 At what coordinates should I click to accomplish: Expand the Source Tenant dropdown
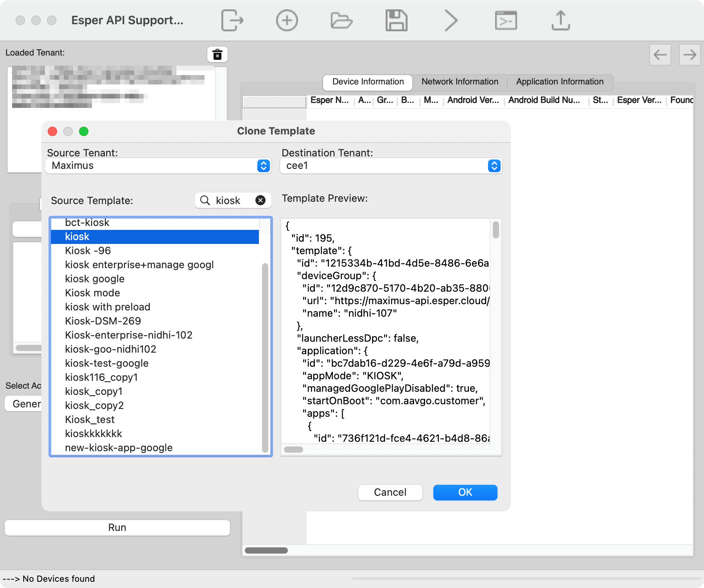click(x=264, y=166)
